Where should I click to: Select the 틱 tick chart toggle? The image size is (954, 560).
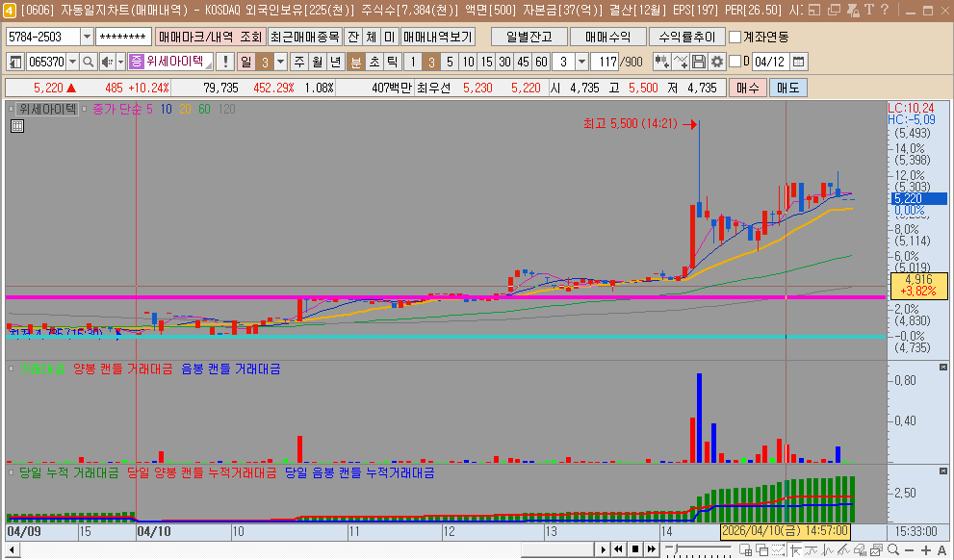(x=393, y=62)
